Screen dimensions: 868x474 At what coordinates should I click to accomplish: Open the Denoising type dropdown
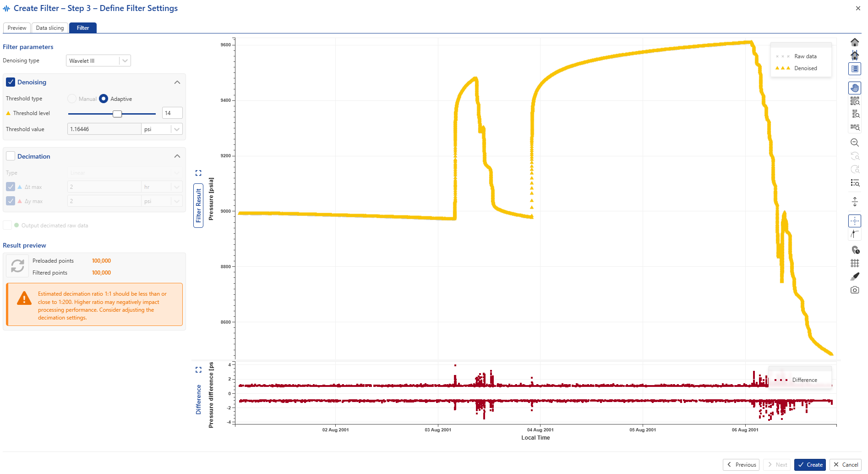coord(98,61)
